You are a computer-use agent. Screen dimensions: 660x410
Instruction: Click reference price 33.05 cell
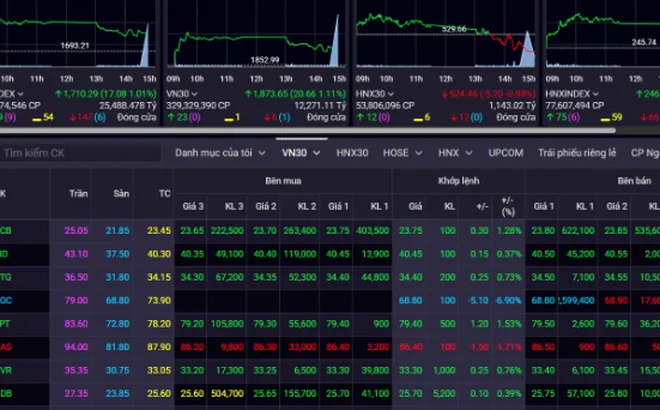click(x=159, y=370)
